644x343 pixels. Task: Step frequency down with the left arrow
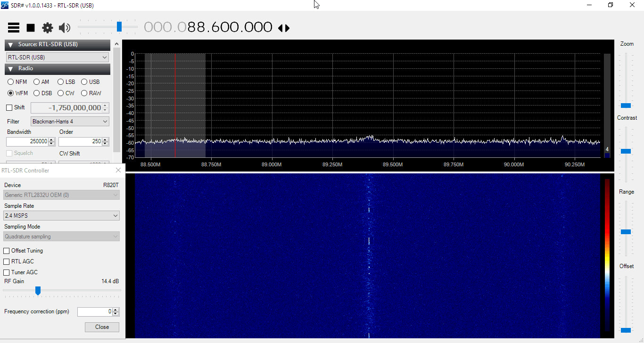click(x=281, y=28)
